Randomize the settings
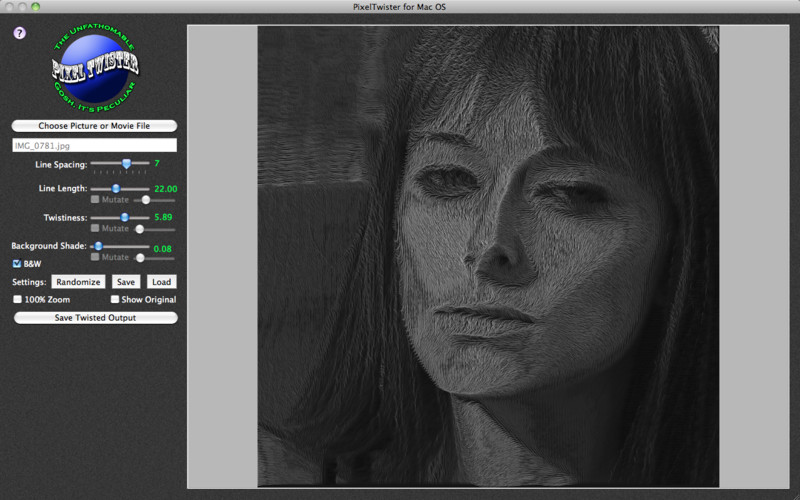800x500 pixels. [78, 282]
